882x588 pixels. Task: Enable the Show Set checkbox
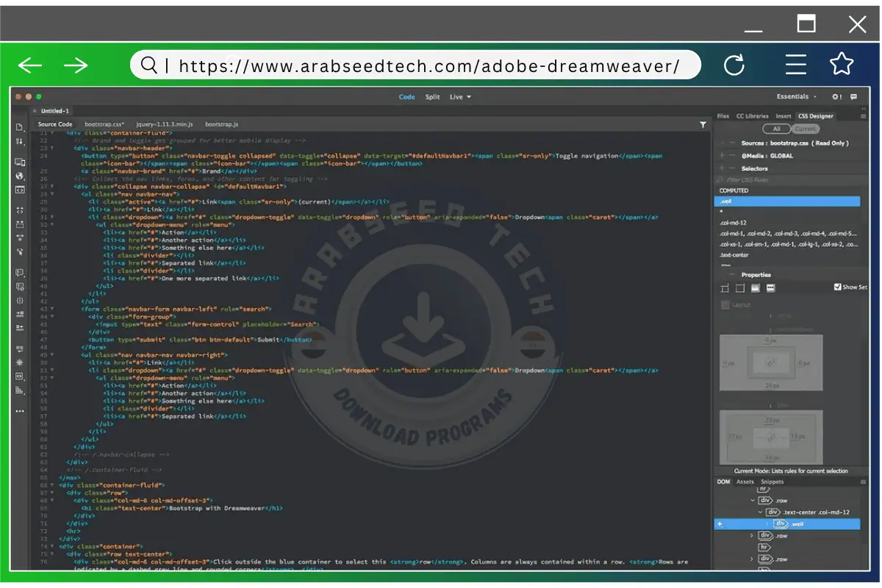pyautogui.click(x=836, y=287)
